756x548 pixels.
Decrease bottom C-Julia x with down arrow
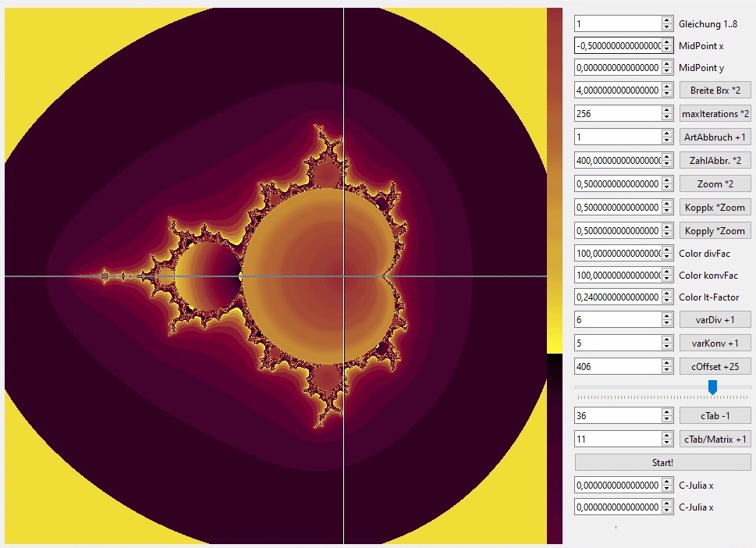click(667, 511)
